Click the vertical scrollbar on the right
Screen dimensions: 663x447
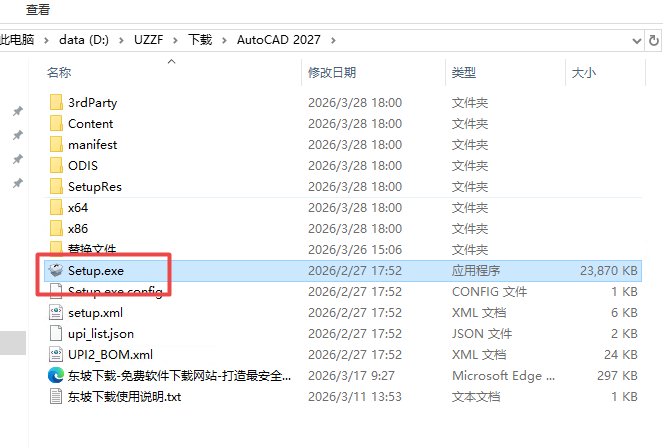point(655,250)
